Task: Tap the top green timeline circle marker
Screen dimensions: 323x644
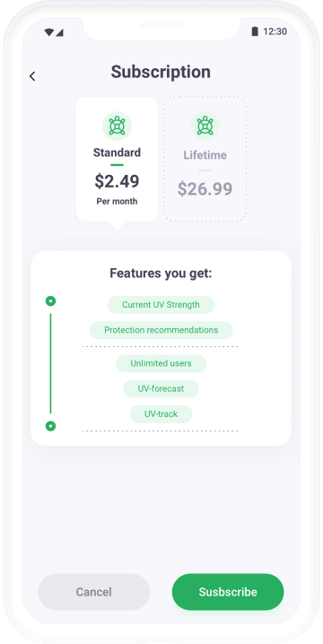Action: click(50, 301)
